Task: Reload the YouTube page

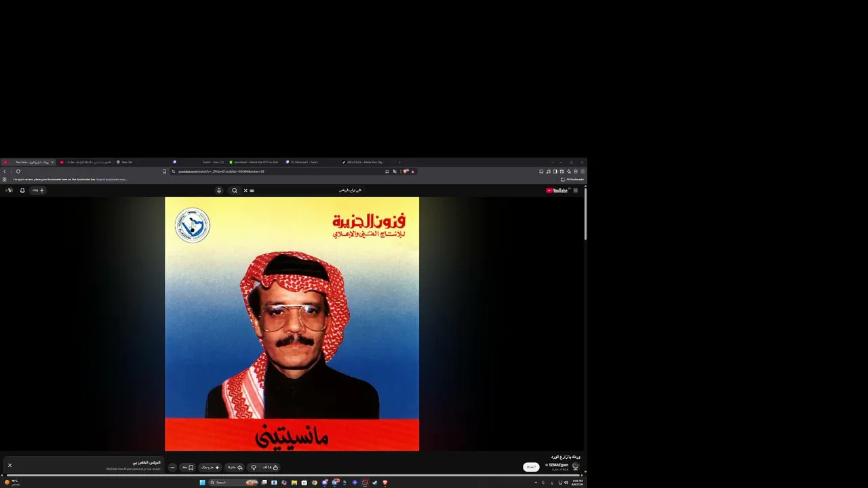Action: 18,171
